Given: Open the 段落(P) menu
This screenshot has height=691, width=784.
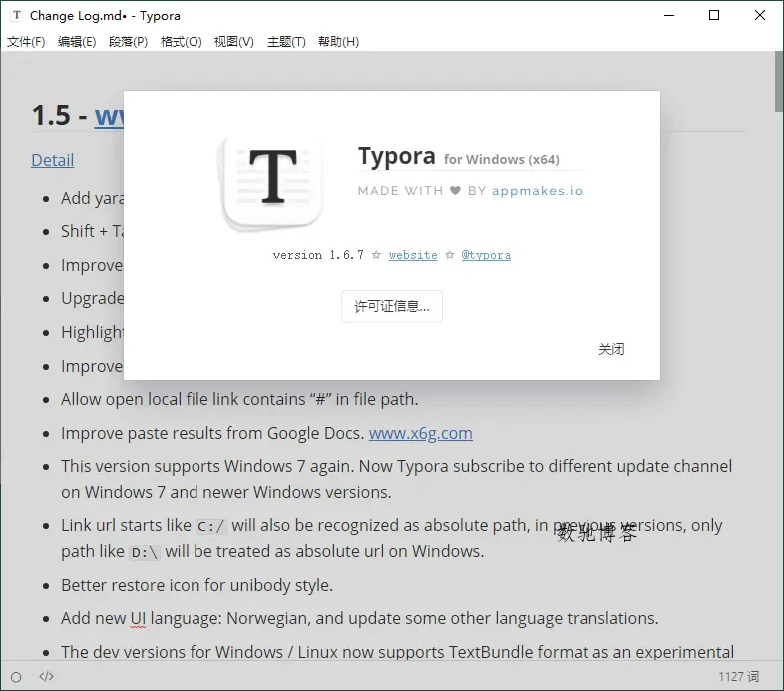Looking at the screenshot, I should point(128,42).
